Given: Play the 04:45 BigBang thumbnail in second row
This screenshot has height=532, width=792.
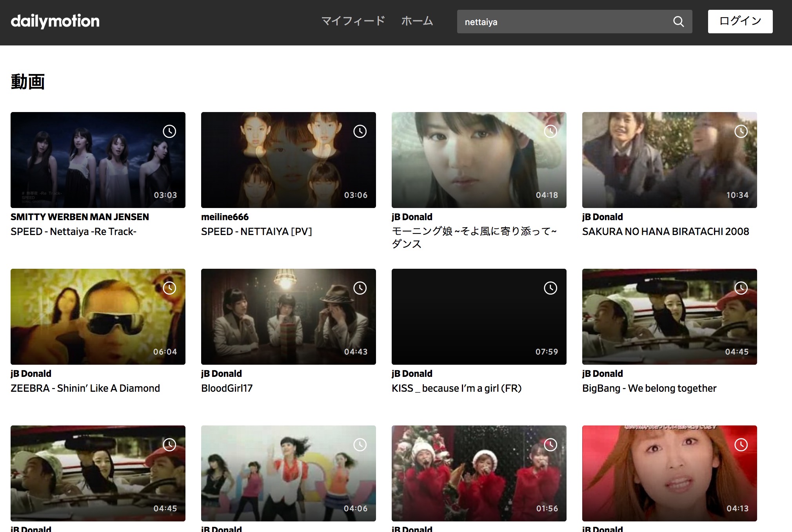Looking at the screenshot, I should pyautogui.click(x=670, y=317).
